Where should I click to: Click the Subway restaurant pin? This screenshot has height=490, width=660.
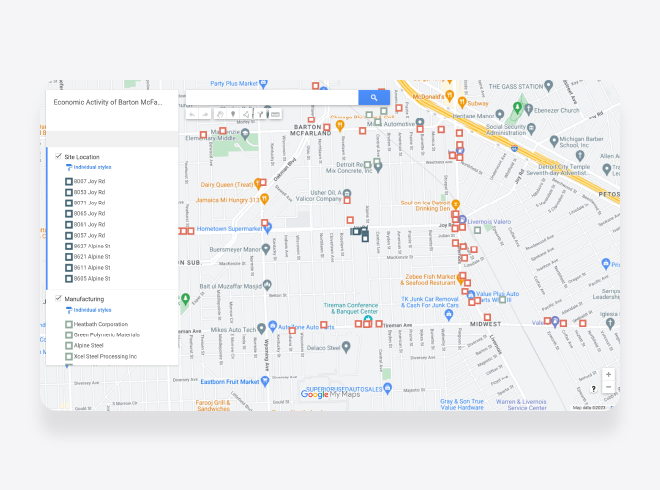tap(462, 102)
